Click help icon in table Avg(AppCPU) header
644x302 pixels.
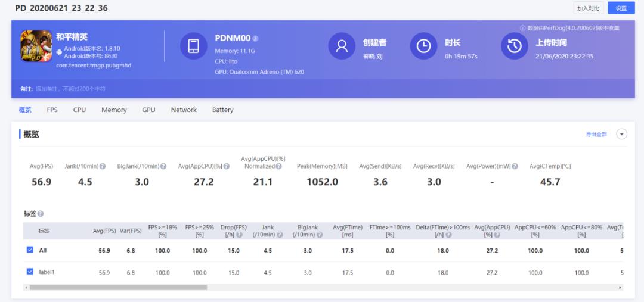[497, 235]
